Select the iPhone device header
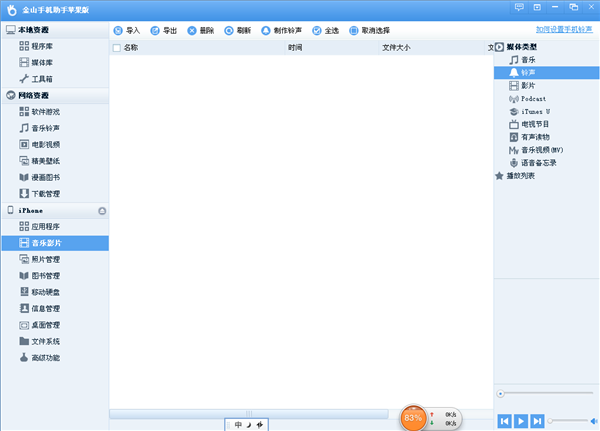The height and width of the screenshot is (431, 600). [x=55, y=211]
